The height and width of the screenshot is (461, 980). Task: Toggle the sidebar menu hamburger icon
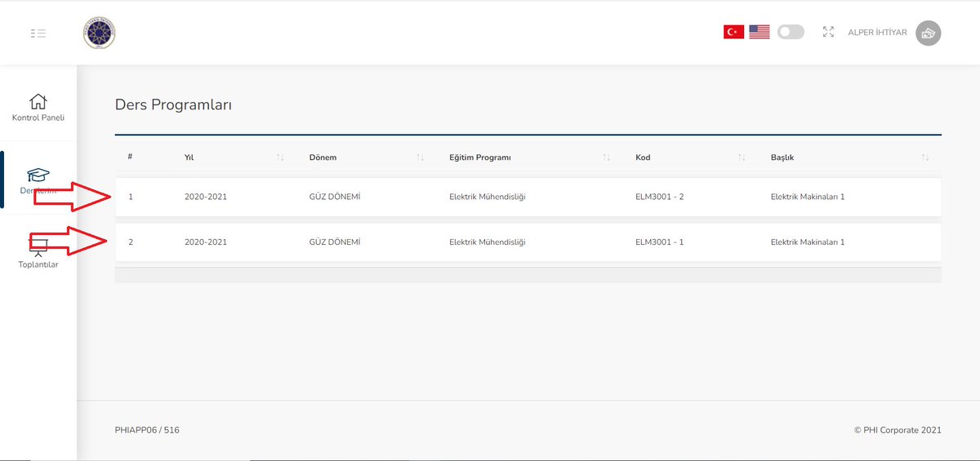[x=38, y=33]
